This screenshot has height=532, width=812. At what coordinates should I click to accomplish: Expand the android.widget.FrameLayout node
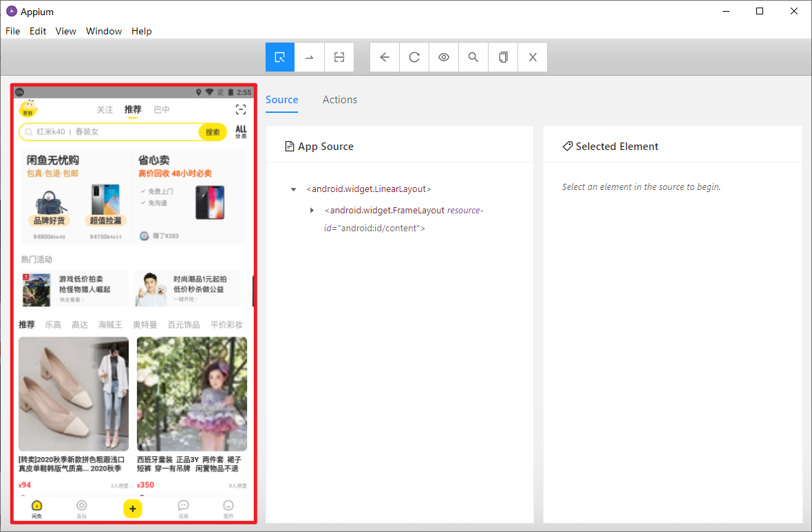pyautogui.click(x=312, y=211)
